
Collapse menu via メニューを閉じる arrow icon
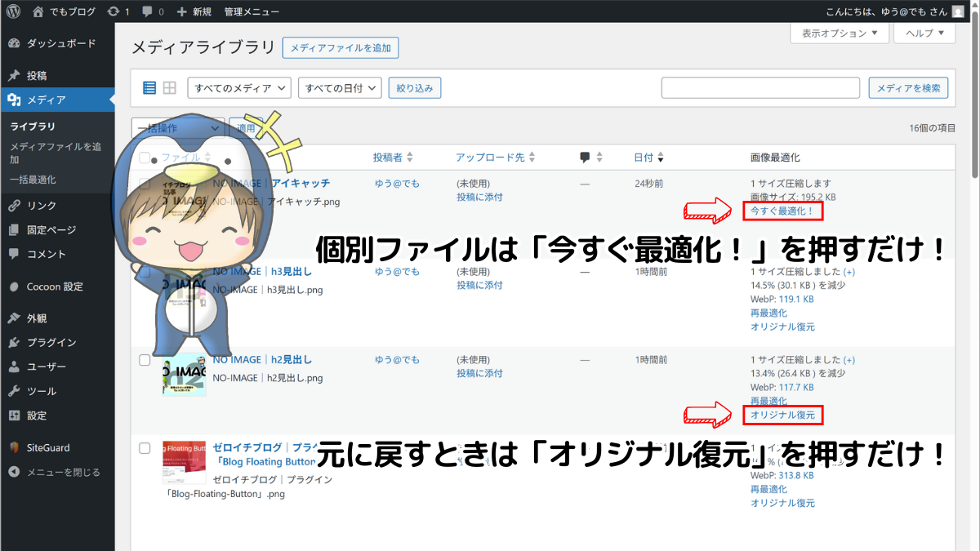coord(14,472)
